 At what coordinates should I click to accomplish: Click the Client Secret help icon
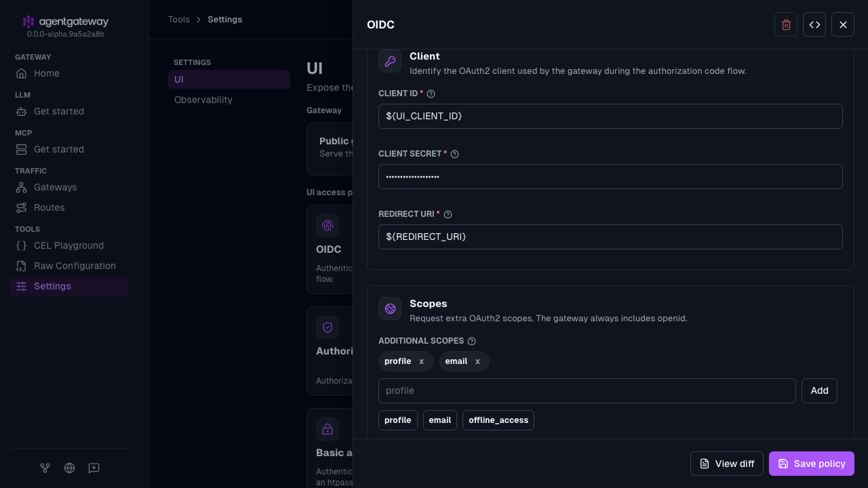[x=455, y=154]
